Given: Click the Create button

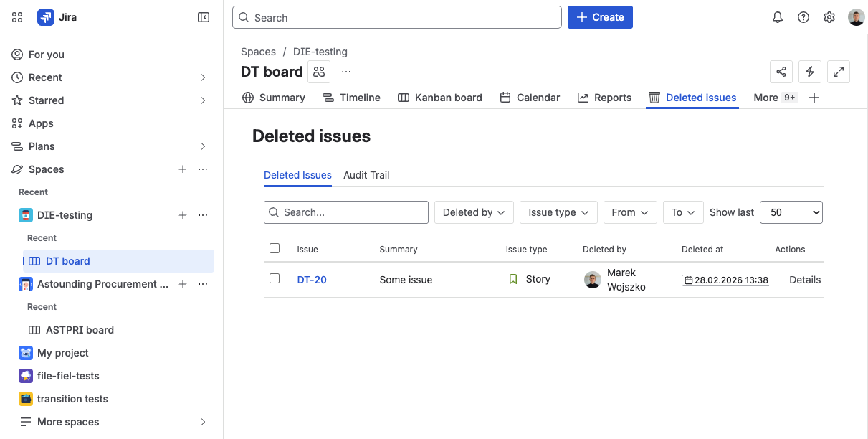Looking at the screenshot, I should click(600, 16).
